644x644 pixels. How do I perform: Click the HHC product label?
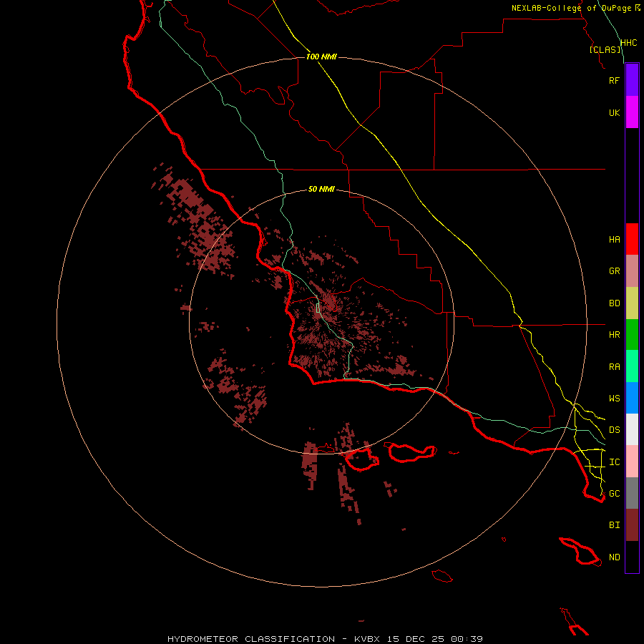pos(628,43)
